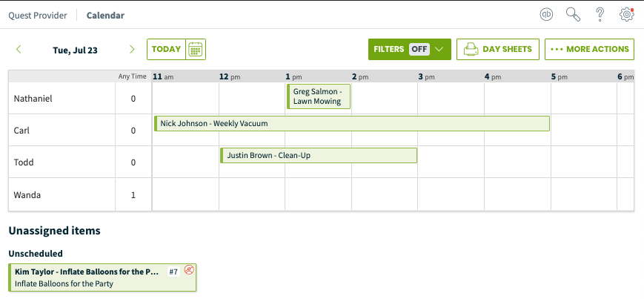
Task: Open Greg Salmon Lawn Mowing appointment
Action: tap(319, 96)
